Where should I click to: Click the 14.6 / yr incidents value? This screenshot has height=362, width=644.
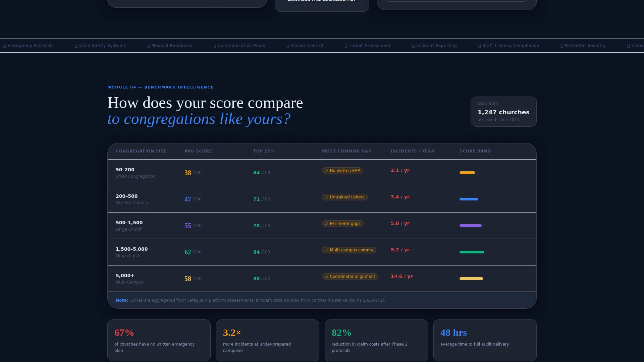[402, 276]
